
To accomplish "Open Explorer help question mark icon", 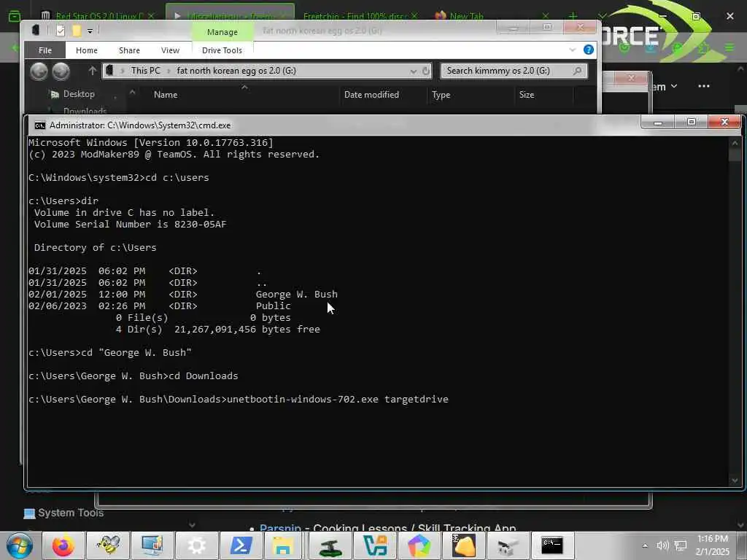I will [589, 50].
